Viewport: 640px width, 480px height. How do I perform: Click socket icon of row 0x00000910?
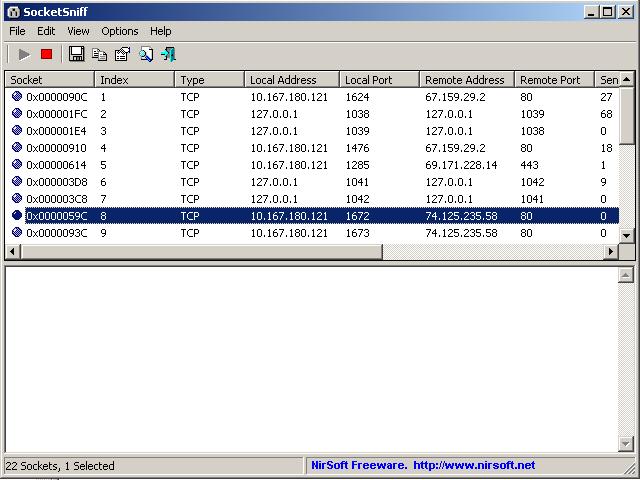pos(17,147)
